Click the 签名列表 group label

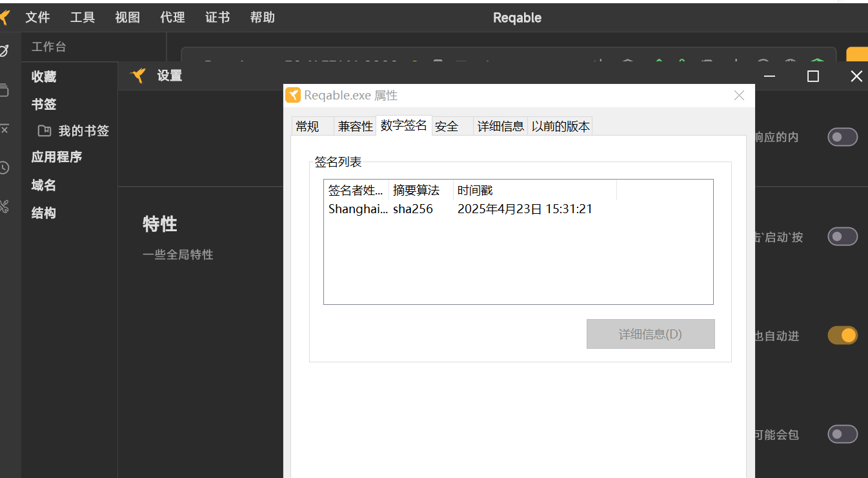point(338,162)
